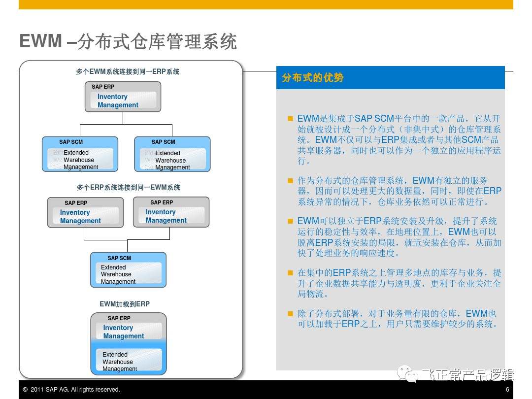Select the left SAP ERP box in the middle diagram
Image resolution: width=532 pixels, height=399 pixels.
85,212
